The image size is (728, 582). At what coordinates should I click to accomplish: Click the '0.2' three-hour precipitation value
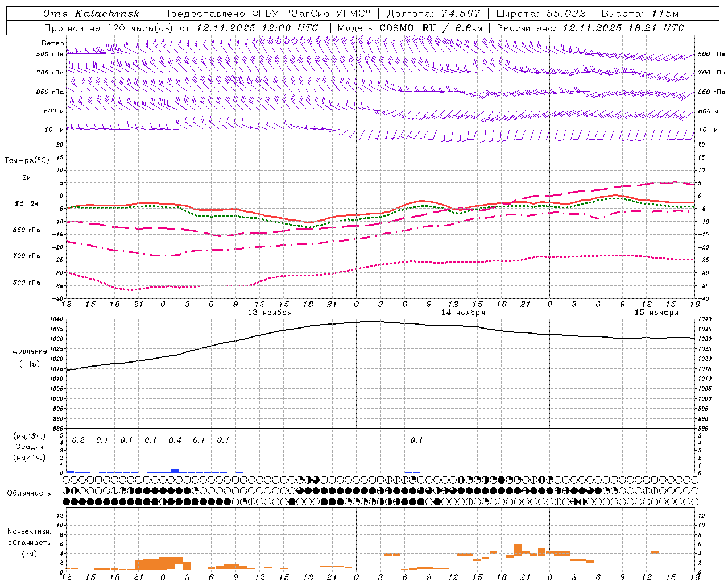pos(78,440)
